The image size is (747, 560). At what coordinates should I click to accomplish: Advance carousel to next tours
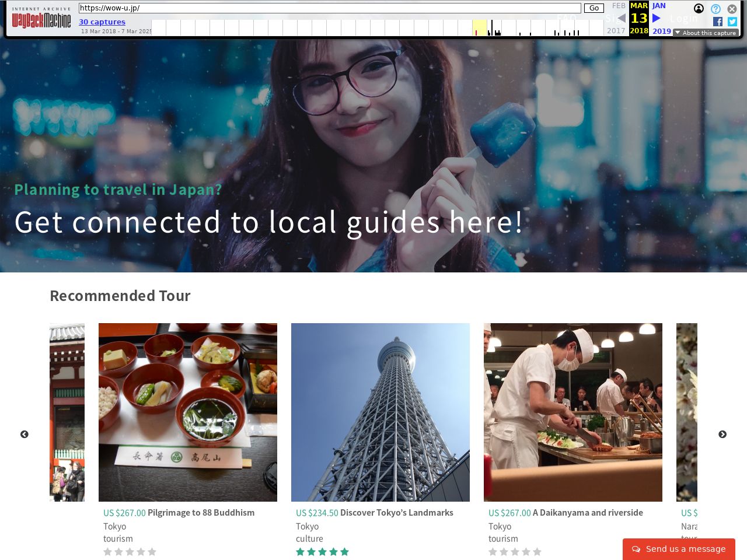coord(722,435)
